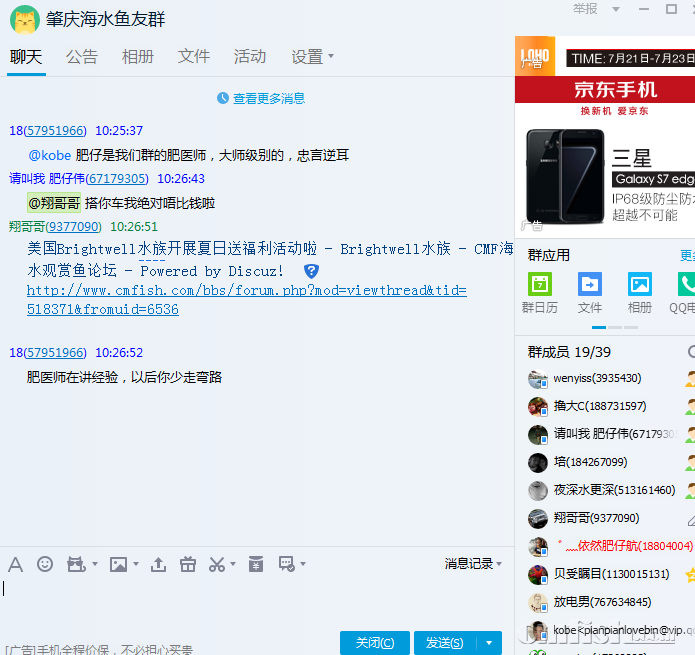This screenshot has height=655, width=695.
Task: Click sender name 请叫我 肥仔伟(67179305)
Action: [x=78, y=179]
